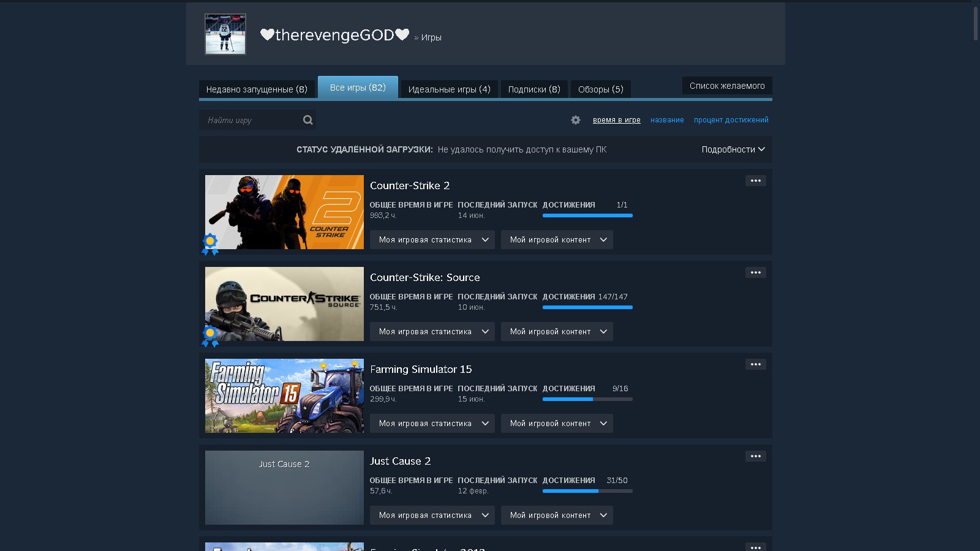The width and height of the screenshot is (980, 551).
Task: Click the '57,6 ч.' playtime value
Action: coord(381,491)
